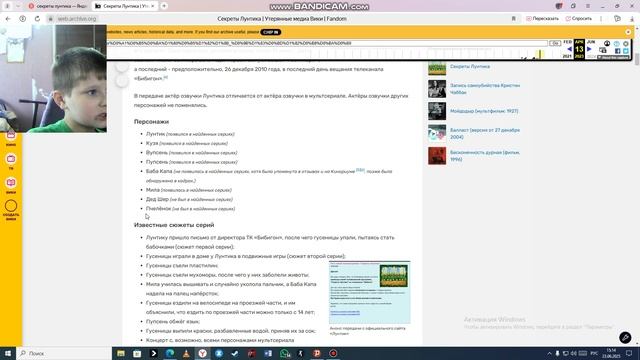Open notification center in system tray

[629, 353]
